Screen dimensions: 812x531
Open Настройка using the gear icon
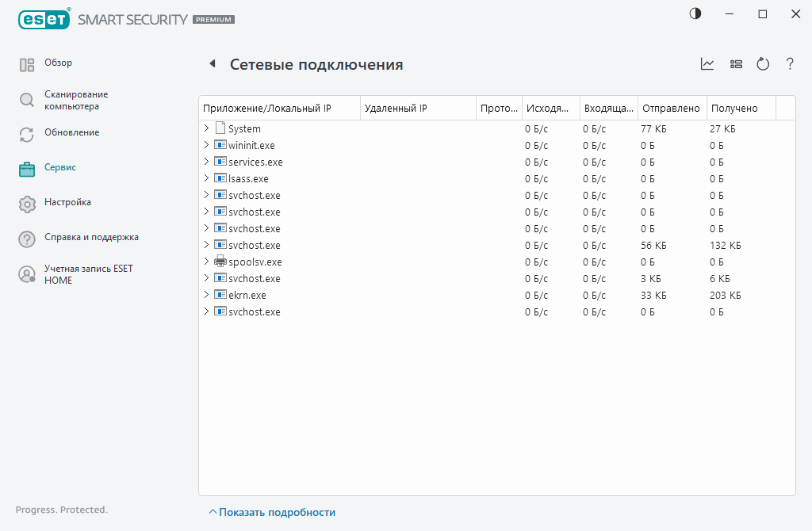coord(26,203)
